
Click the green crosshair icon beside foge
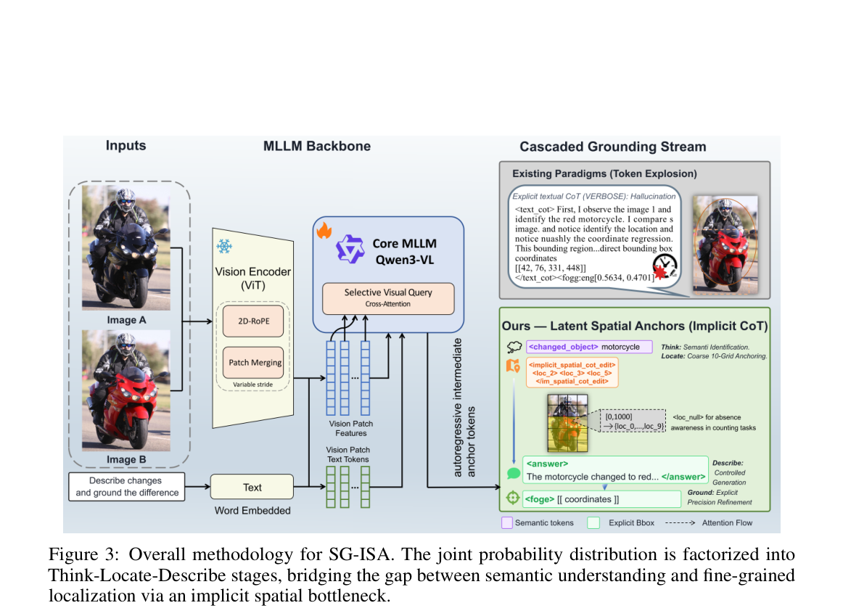(x=513, y=498)
